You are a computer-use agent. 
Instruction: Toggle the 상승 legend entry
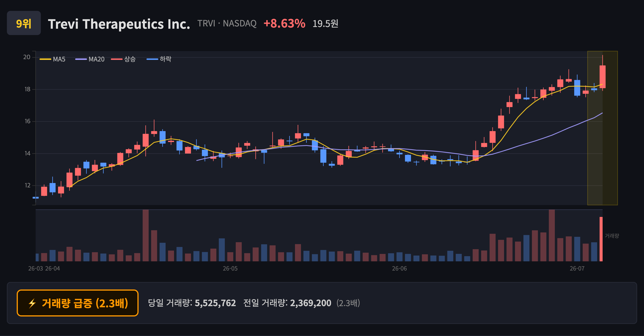click(x=123, y=59)
